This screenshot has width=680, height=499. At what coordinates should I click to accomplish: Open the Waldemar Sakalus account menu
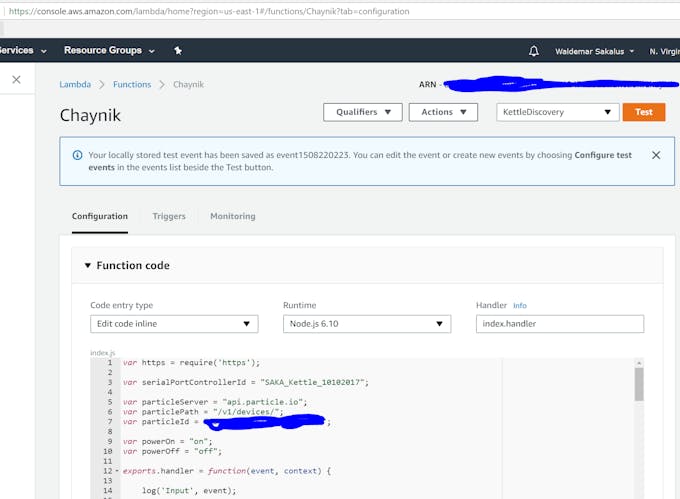(x=595, y=51)
